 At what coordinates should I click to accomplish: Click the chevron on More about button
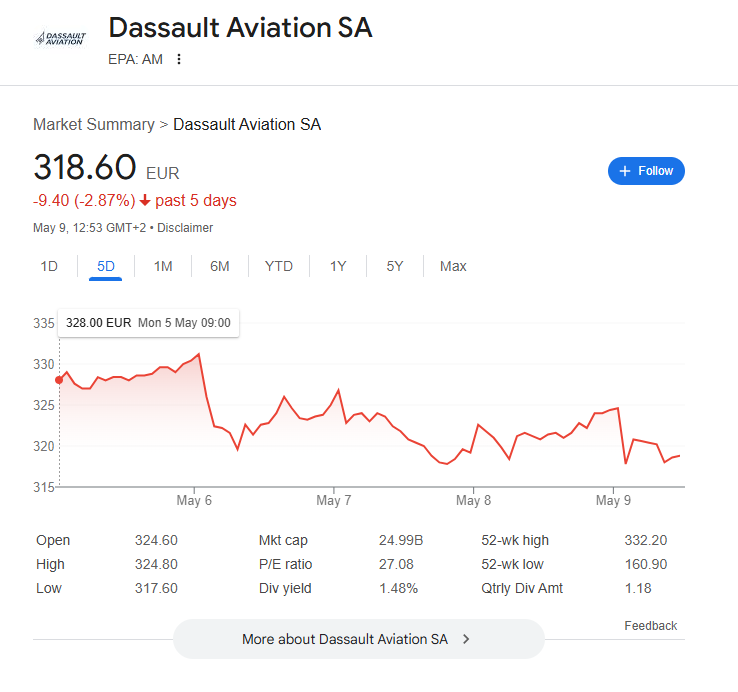pos(466,639)
